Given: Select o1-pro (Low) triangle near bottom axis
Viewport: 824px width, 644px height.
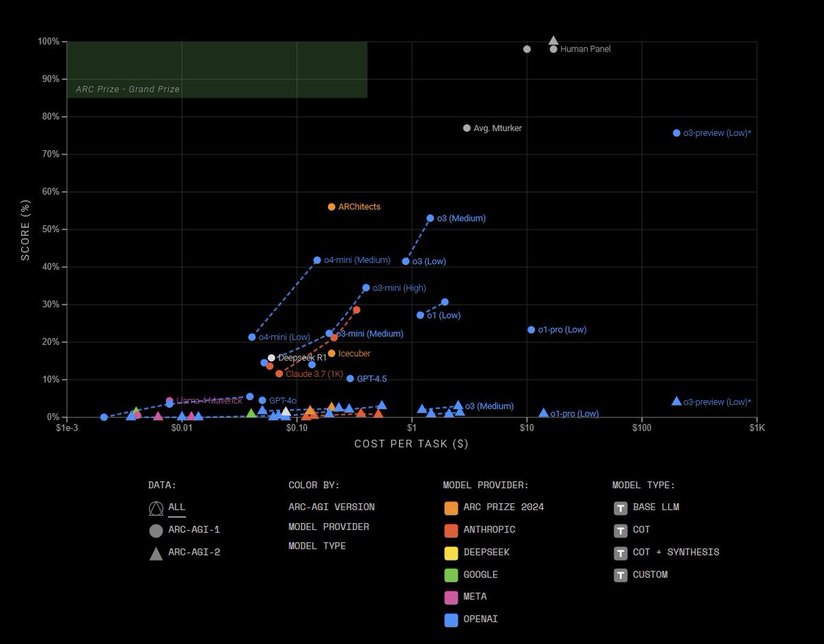Looking at the screenshot, I should click(544, 413).
